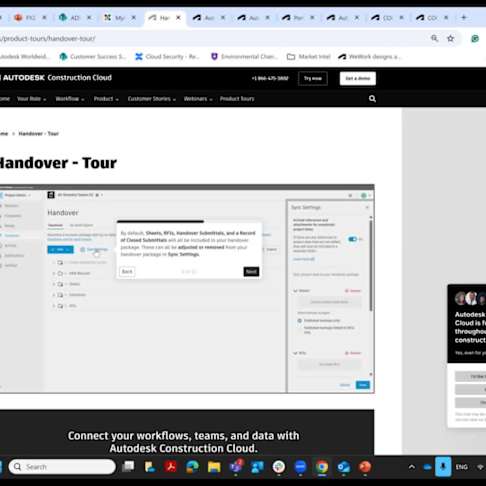The image size is (486, 486).
Task: Show hidden system tray icons
Action: pos(412,467)
